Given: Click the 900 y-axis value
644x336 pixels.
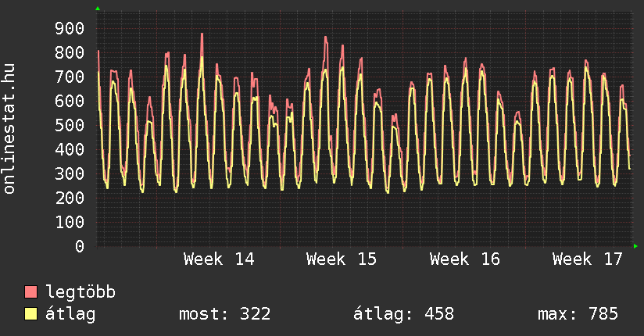Looking at the screenshot, I should tap(69, 29).
